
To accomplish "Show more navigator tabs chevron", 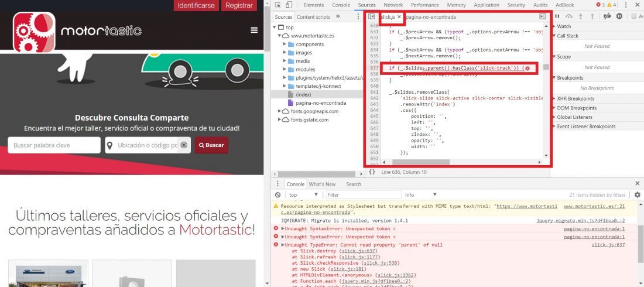I will pos(338,16).
